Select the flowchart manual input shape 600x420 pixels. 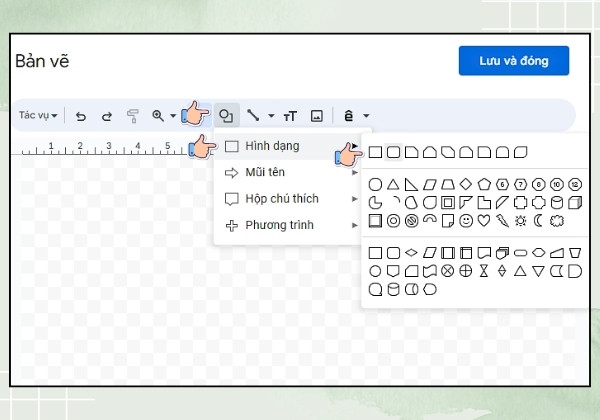click(557, 253)
